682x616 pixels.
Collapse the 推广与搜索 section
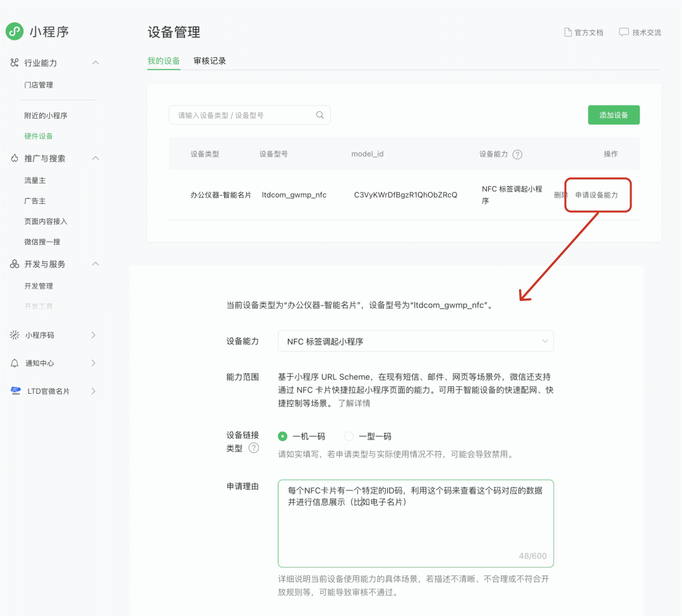click(95, 158)
